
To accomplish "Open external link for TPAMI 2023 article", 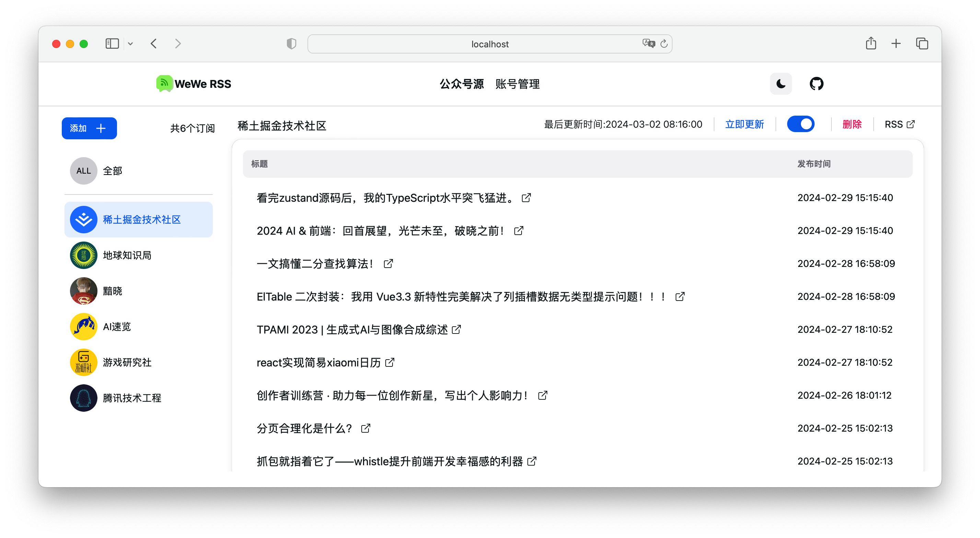I will [457, 329].
